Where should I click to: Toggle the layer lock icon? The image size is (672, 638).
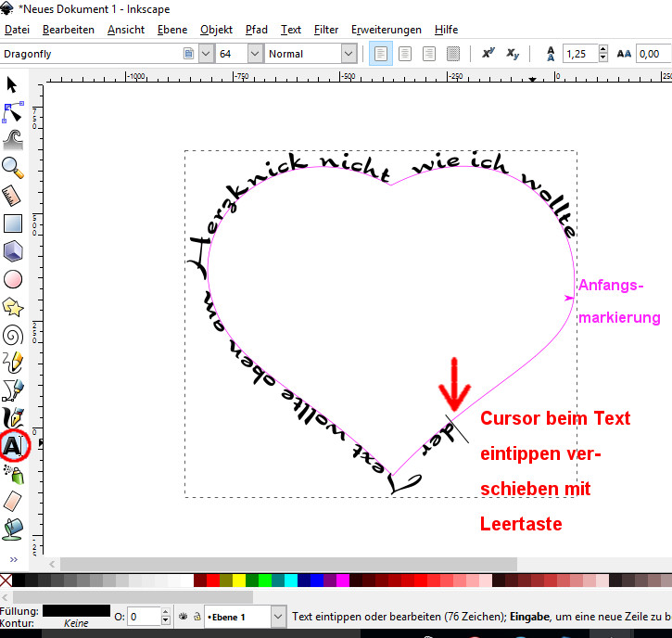(x=197, y=617)
